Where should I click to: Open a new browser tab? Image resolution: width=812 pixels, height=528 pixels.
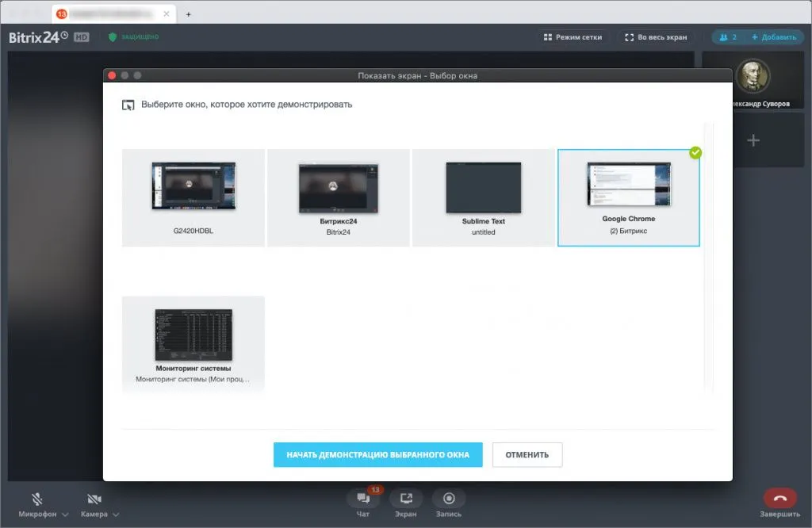(189, 14)
